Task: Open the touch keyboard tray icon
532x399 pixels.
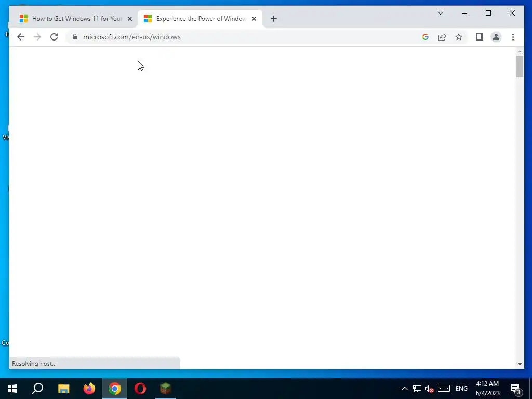Action: pyautogui.click(x=444, y=389)
